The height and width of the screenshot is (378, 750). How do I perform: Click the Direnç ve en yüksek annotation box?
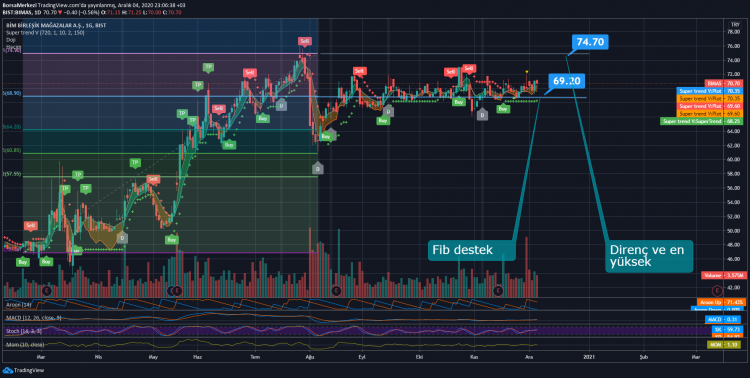click(649, 256)
